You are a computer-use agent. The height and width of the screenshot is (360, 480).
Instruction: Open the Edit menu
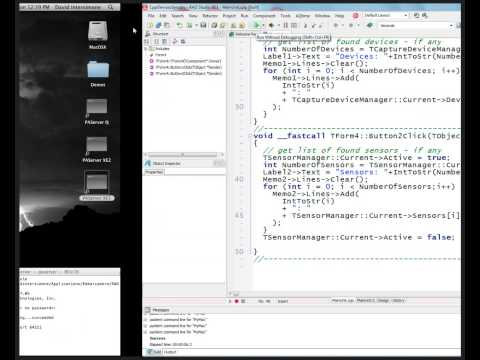coord(163,16)
